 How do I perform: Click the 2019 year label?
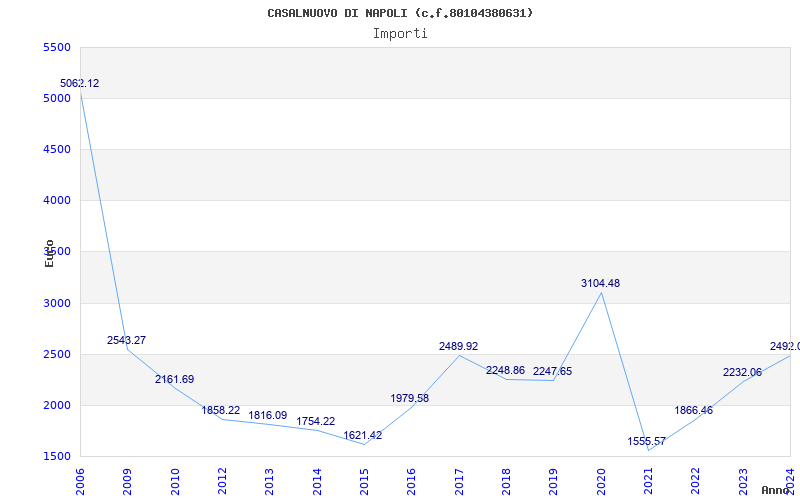pyautogui.click(x=553, y=481)
